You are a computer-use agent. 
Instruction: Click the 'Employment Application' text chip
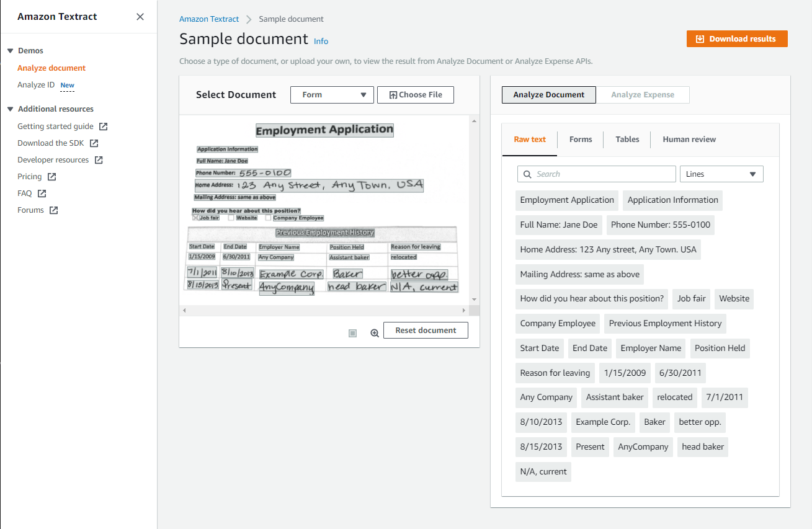tap(567, 200)
